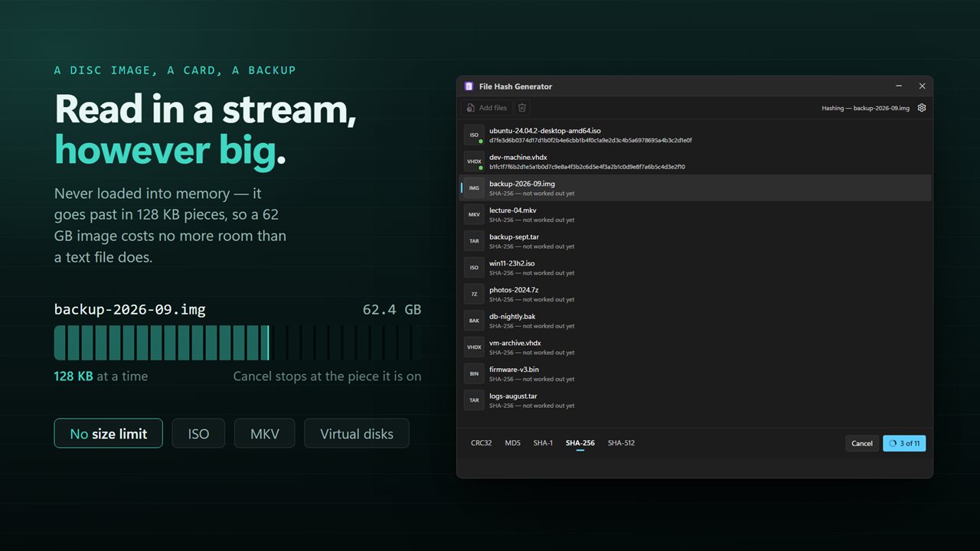The width and height of the screenshot is (980, 551).
Task: Click the "3 of 11" progress button
Action: coord(904,443)
